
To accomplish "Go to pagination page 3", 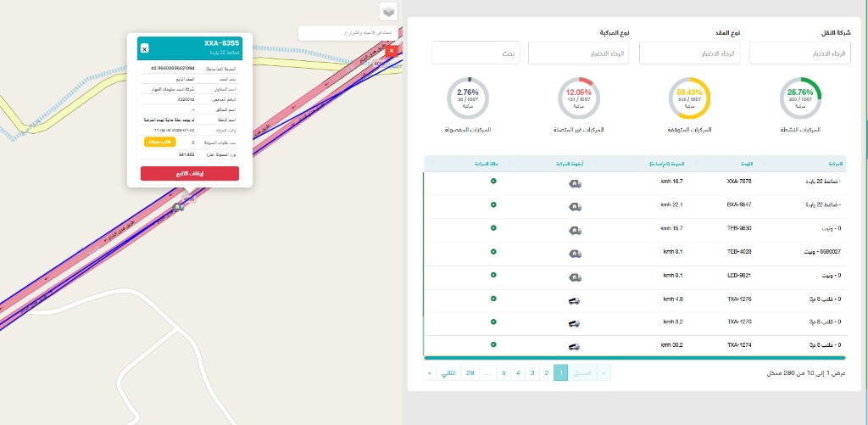I will (532, 373).
